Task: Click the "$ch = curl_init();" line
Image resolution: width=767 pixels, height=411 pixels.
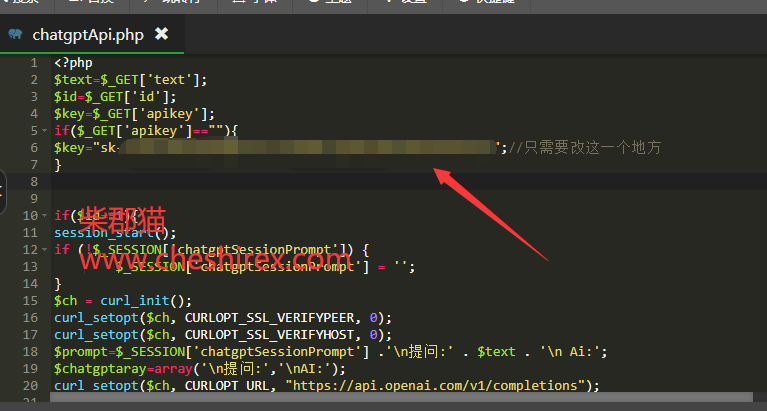Action: [x=123, y=300]
